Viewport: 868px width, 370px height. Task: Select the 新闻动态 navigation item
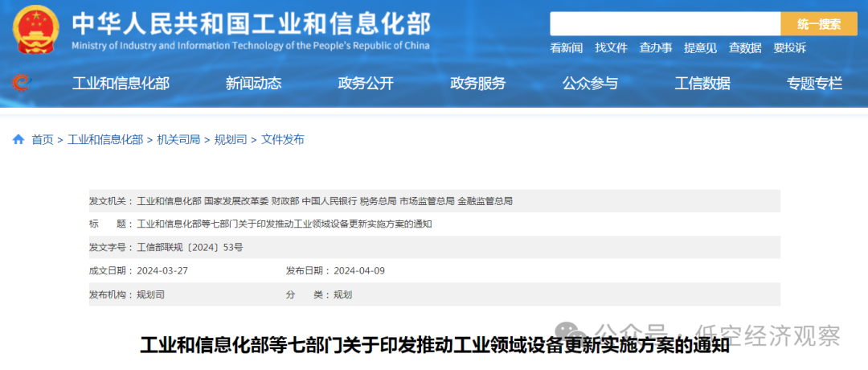[x=253, y=84]
